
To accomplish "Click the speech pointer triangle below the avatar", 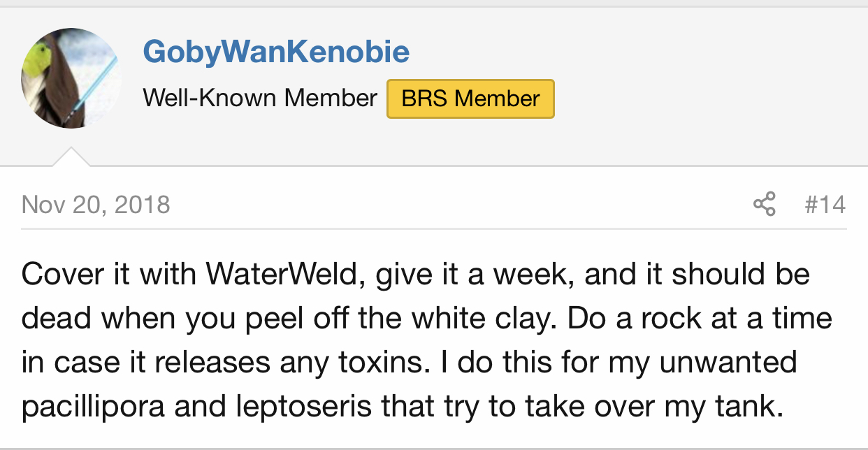I will tap(71, 157).
